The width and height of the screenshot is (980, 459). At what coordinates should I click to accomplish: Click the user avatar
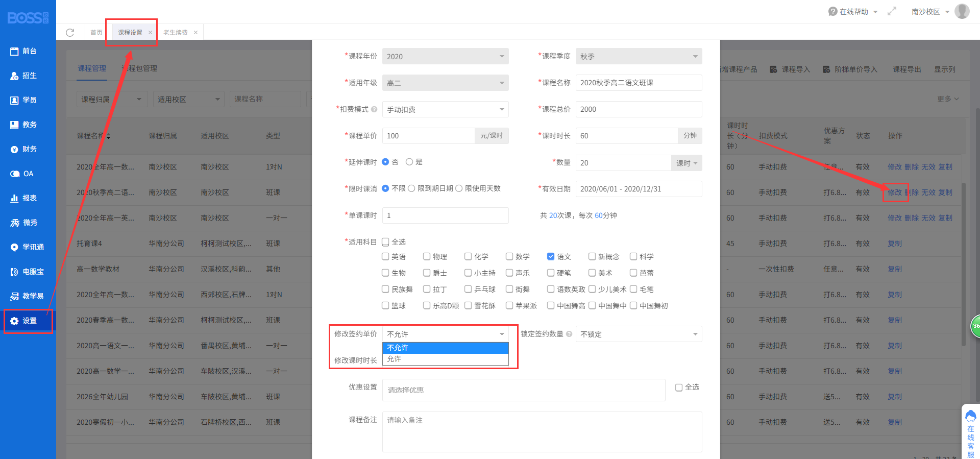point(962,11)
